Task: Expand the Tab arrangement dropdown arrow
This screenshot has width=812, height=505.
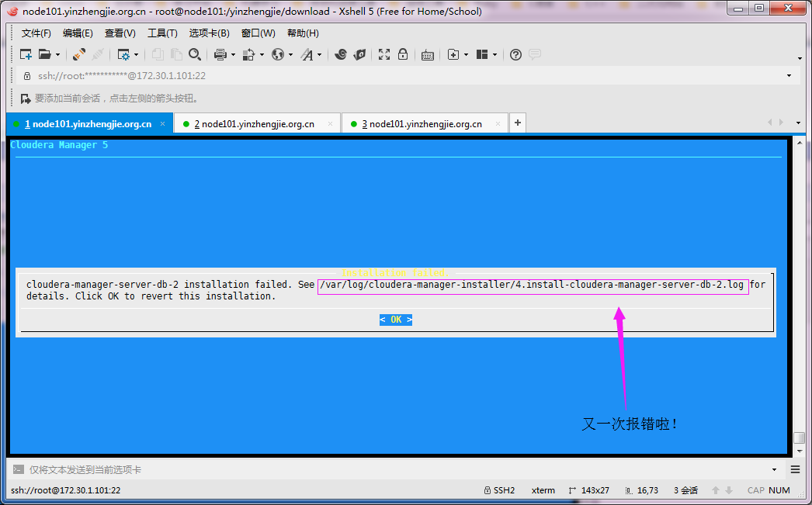Action: tap(495, 54)
